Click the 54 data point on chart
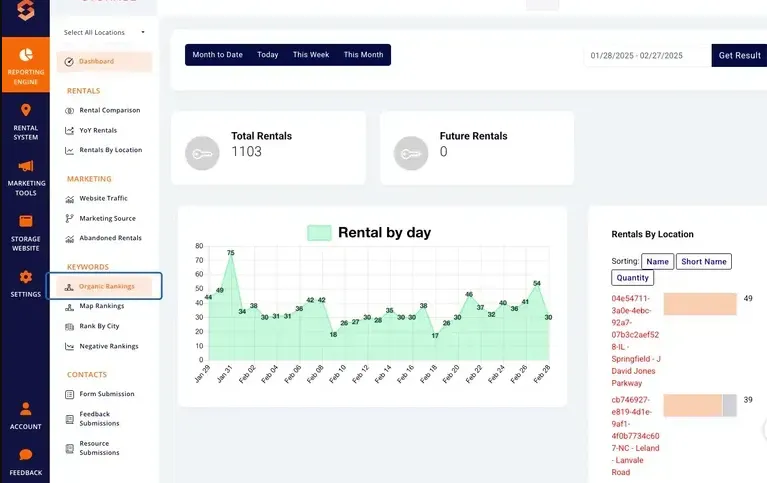767x483 pixels. [537, 283]
